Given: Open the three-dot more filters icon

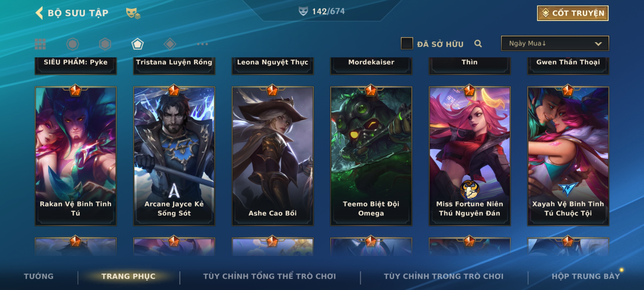Looking at the screenshot, I should pos(202,44).
